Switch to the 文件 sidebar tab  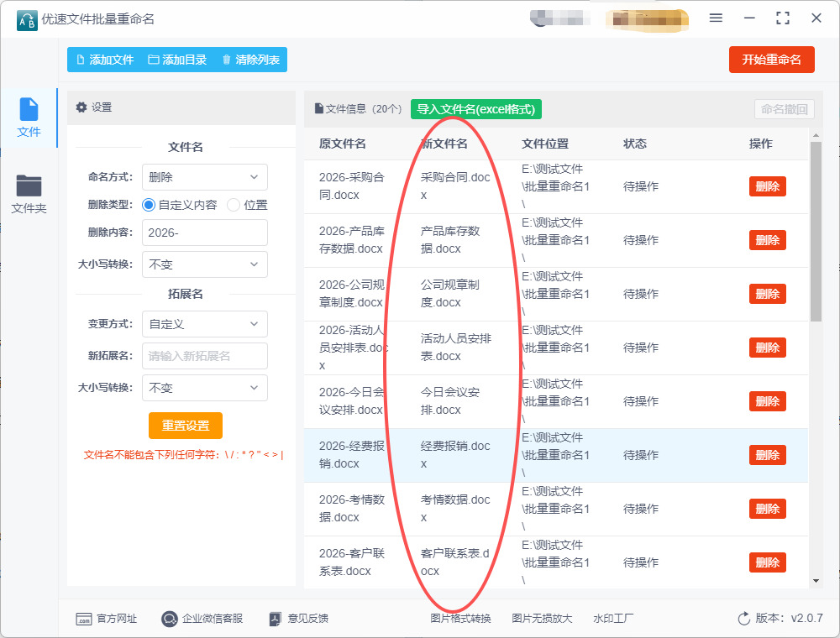[x=29, y=118]
